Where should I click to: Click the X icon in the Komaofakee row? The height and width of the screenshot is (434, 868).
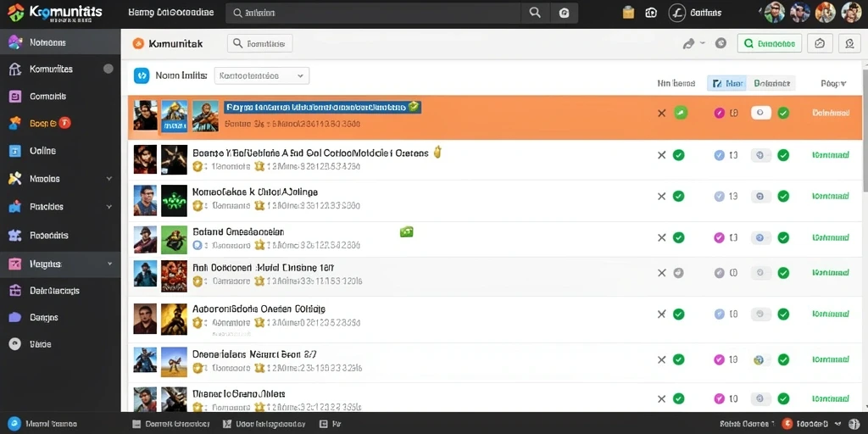(661, 196)
